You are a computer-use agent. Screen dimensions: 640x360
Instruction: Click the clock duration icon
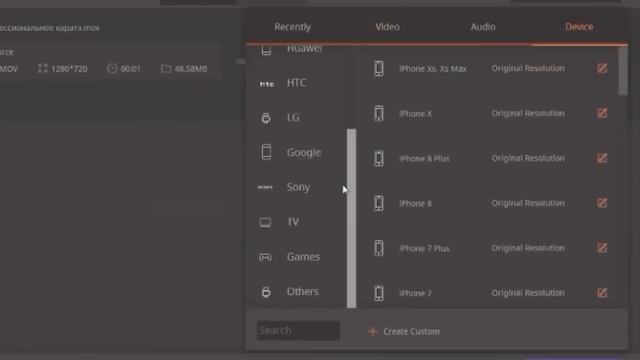[112, 68]
